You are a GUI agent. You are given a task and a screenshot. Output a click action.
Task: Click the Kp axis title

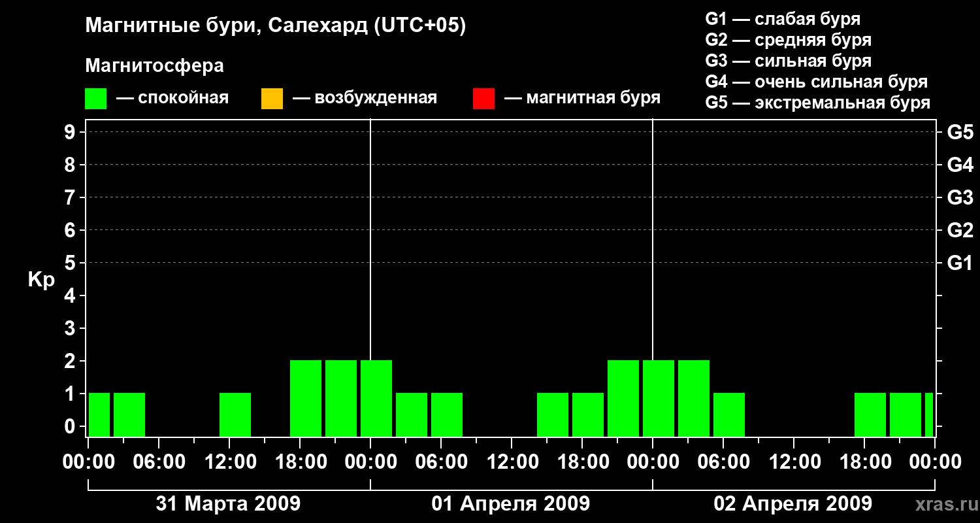pos(41,280)
